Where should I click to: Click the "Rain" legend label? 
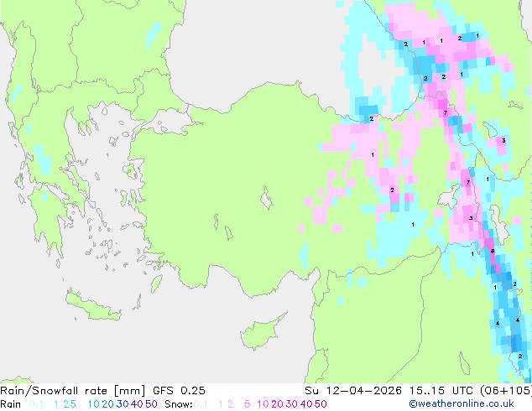click(x=11, y=404)
